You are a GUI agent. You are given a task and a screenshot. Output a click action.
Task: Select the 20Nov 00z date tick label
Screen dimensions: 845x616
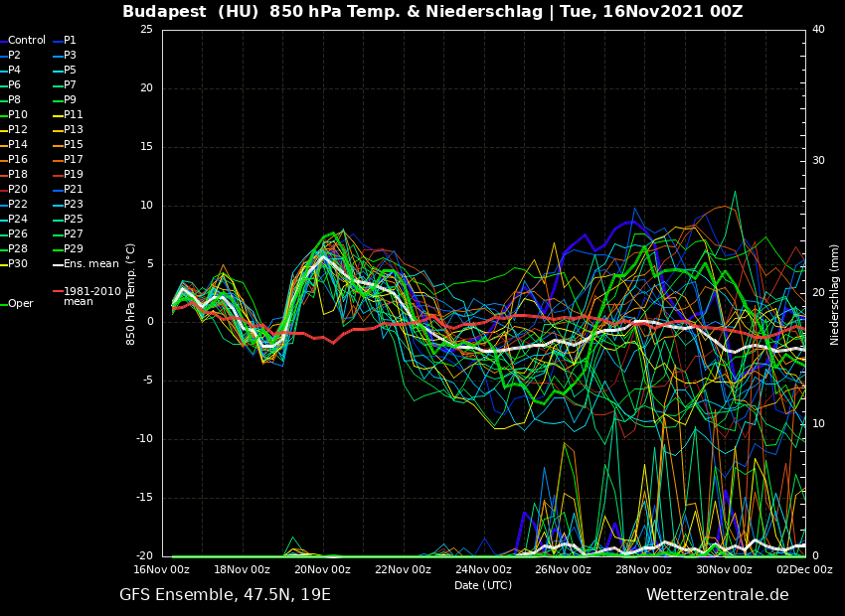point(323,570)
